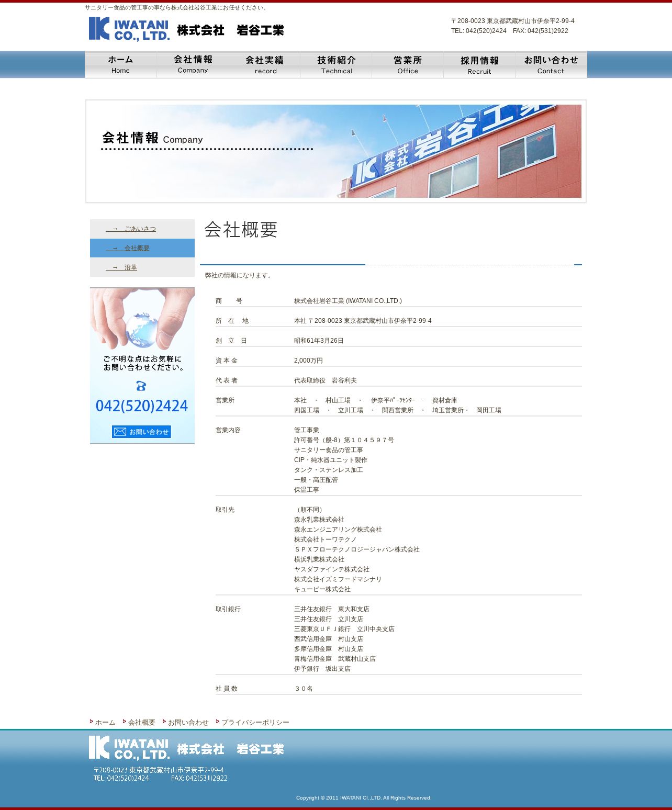Click the envelope お問い合わせ button in the sidebar
672x810 pixels.
pyautogui.click(x=141, y=432)
